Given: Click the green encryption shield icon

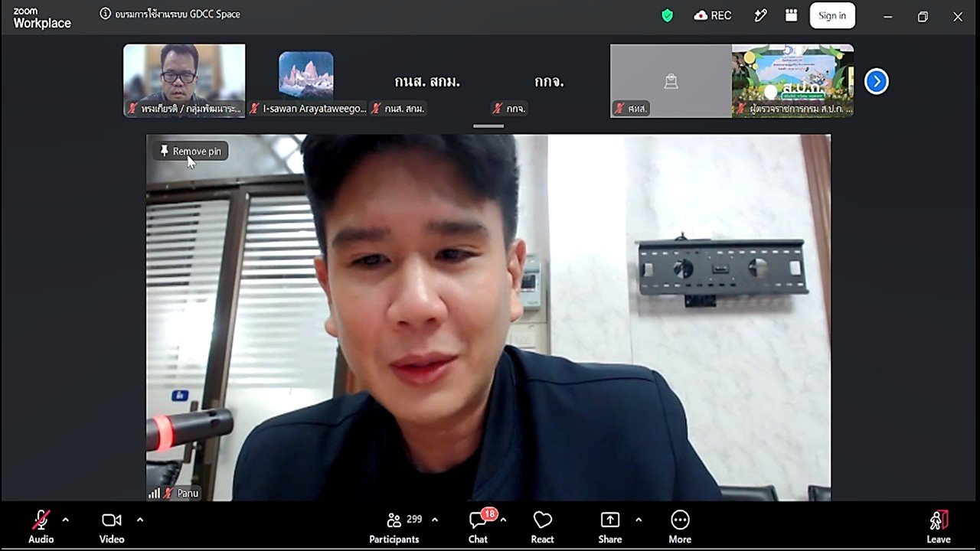Looking at the screenshot, I should [x=668, y=15].
